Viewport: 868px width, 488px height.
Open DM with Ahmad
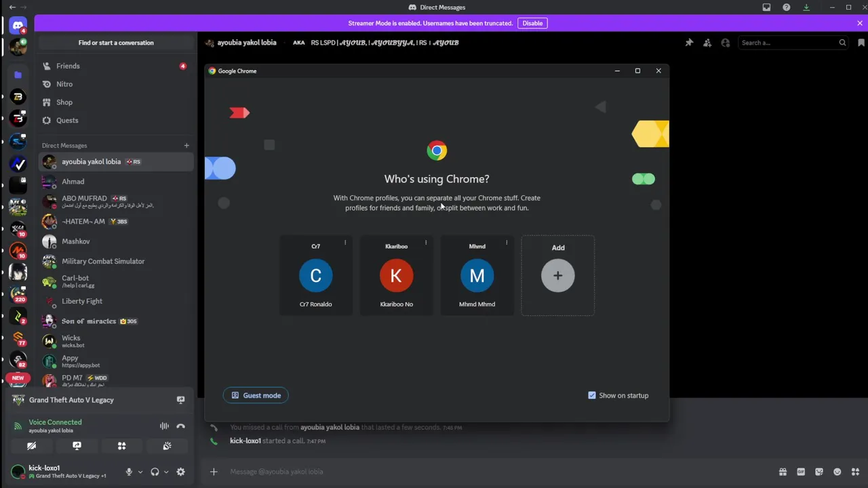point(116,182)
